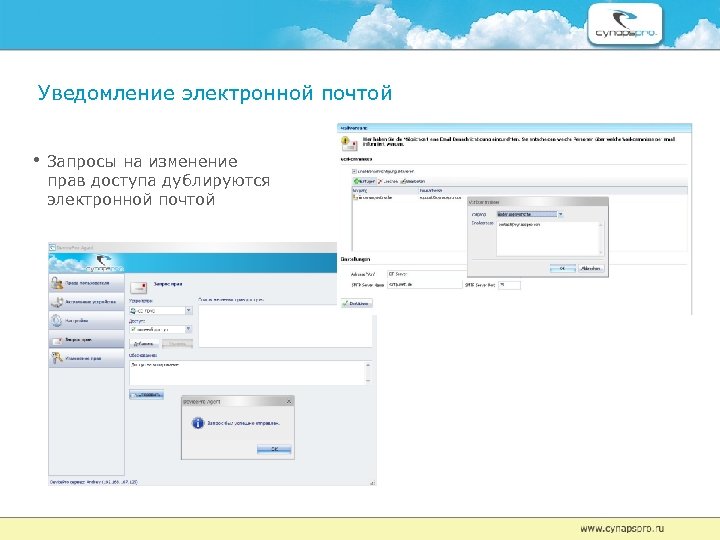Click OK in the recipient dialog

(x=562, y=268)
